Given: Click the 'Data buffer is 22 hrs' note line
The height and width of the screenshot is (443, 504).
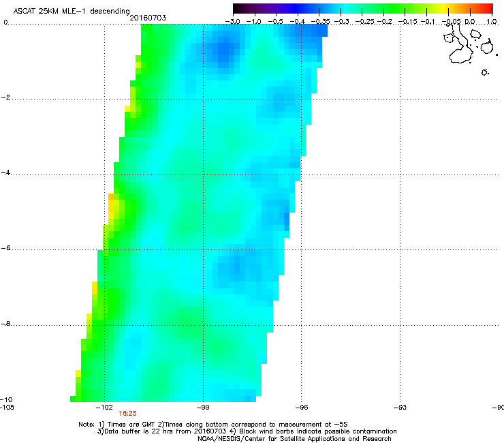Looking at the screenshot, I should (247, 431).
